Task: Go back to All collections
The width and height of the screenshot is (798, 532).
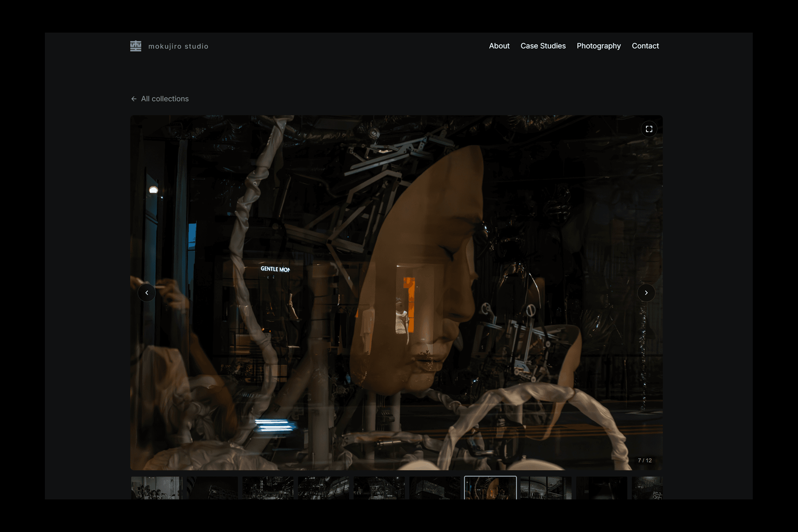Action: 160,99
